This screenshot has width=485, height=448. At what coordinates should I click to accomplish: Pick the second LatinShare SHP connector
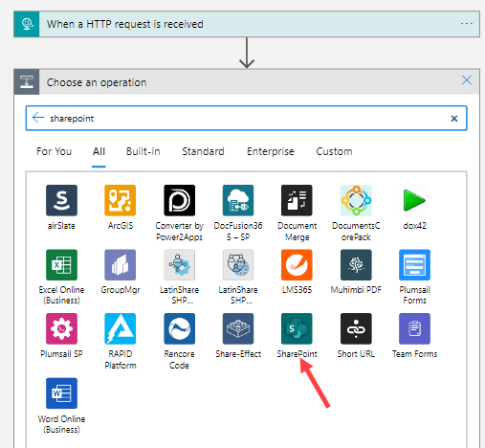[x=238, y=265]
